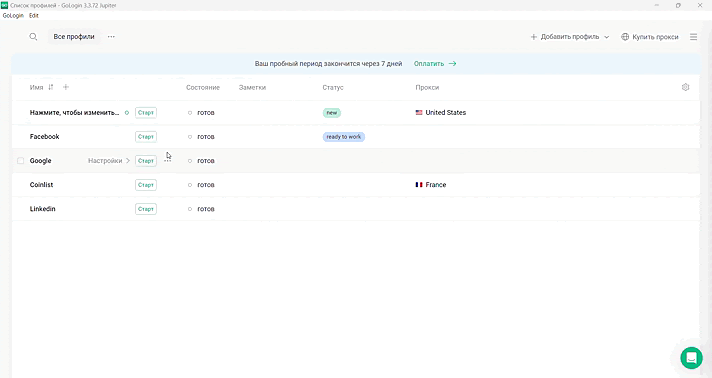The height and width of the screenshot is (378, 712).
Task: Click the 'Нажмите, чтобы изменить...' profile name
Action: click(74, 113)
